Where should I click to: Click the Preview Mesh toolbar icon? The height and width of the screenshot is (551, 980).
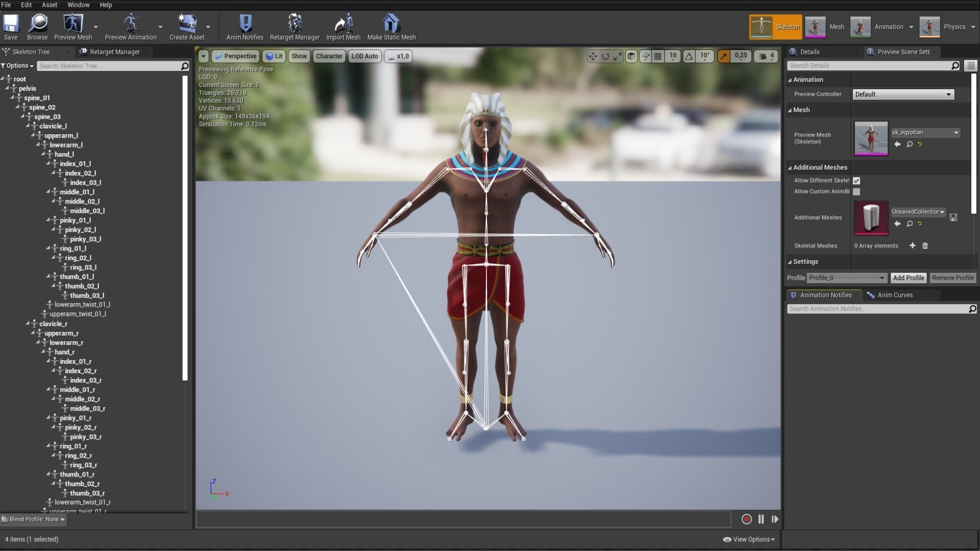[x=73, y=27]
